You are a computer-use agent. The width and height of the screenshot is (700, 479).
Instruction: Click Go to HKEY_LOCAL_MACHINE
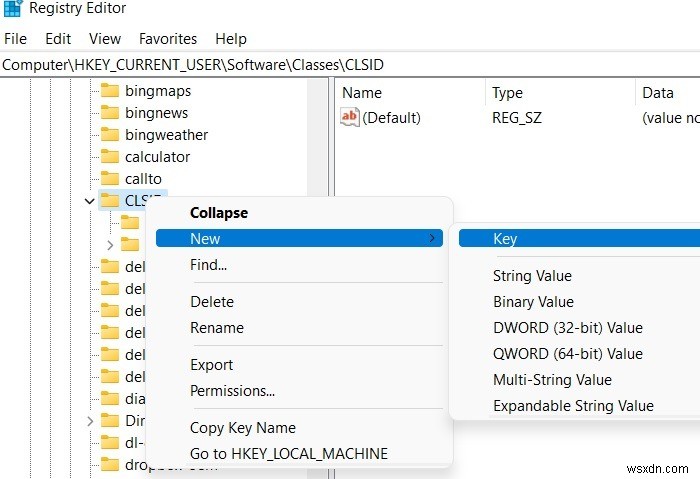coord(289,454)
